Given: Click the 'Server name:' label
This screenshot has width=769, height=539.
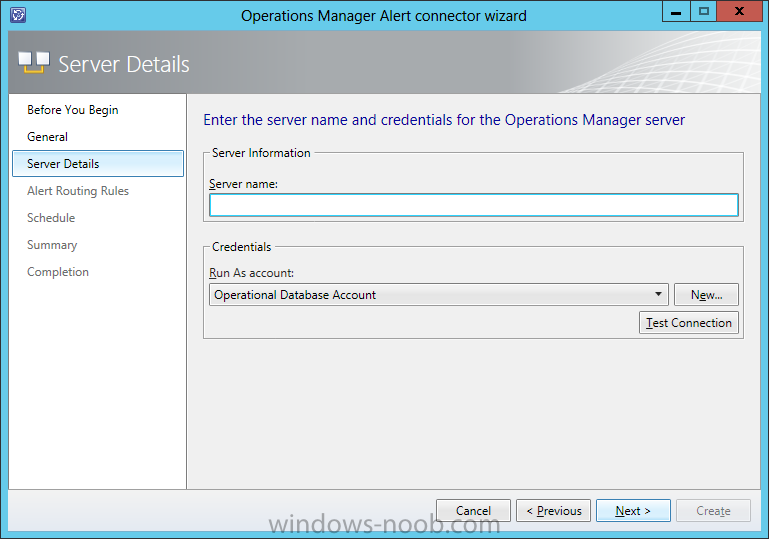Looking at the screenshot, I should coord(243,184).
